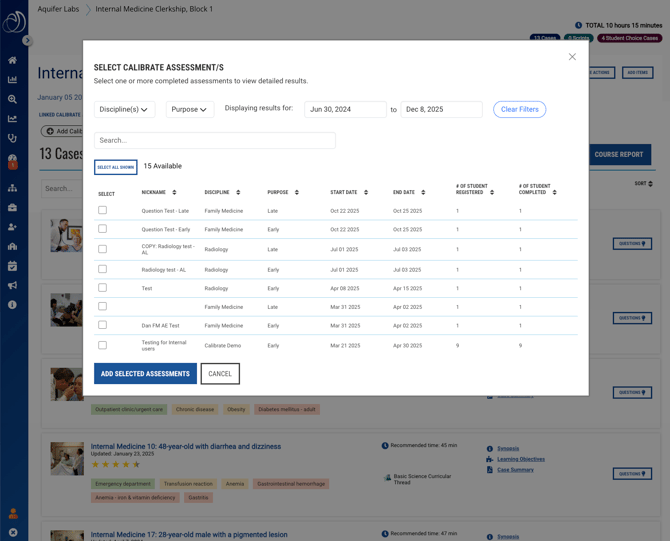Click the Gastrointestinal hemorrhage tag

click(291, 484)
